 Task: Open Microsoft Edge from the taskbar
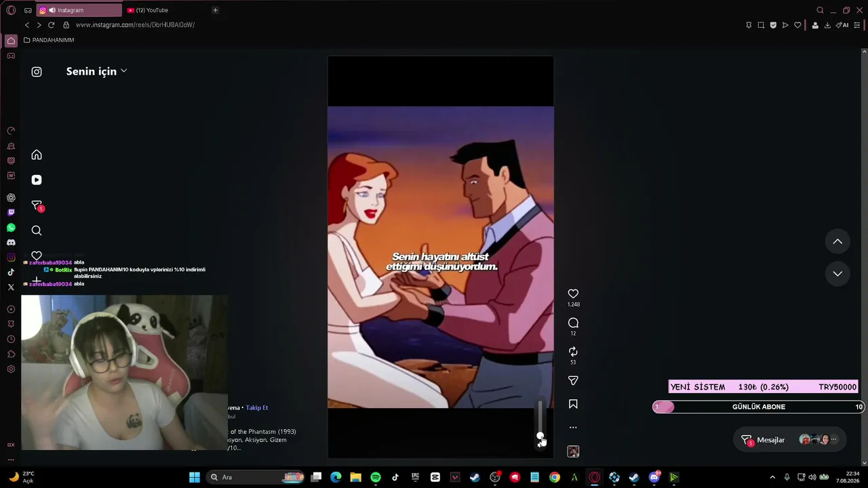click(336, 477)
